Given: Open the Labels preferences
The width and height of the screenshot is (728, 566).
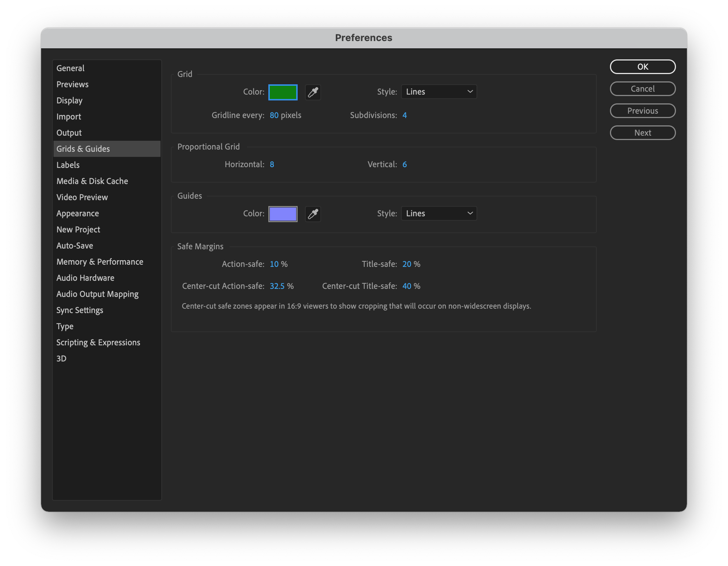Looking at the screenshot, I should [107, 165].
